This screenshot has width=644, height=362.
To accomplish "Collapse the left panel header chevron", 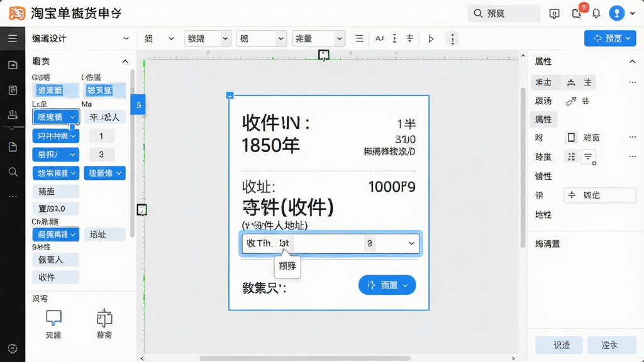I will pyautogui.click(x=125, y=62).
